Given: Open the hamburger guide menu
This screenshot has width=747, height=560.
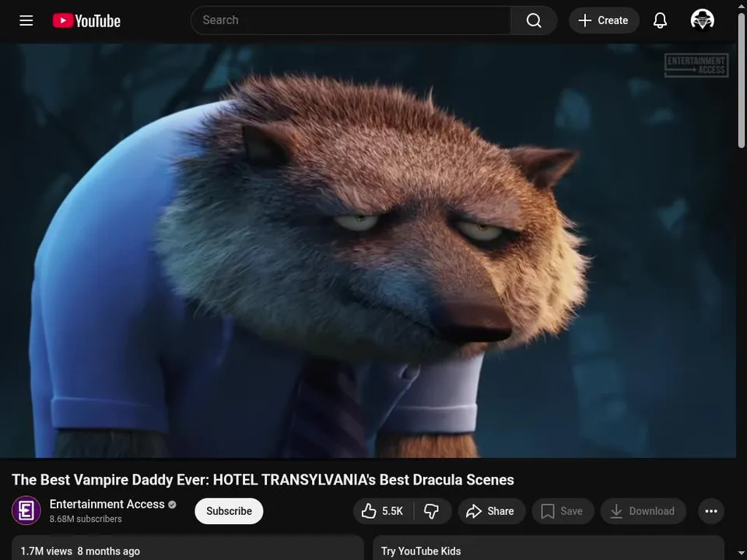Looking at the screenshot, I should [26, 20].
